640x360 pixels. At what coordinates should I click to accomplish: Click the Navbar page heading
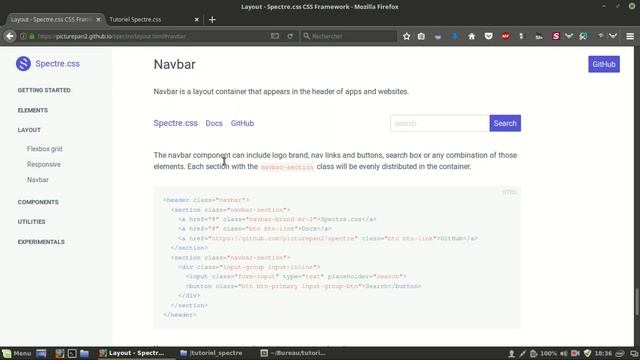click(x=174, y=64)
